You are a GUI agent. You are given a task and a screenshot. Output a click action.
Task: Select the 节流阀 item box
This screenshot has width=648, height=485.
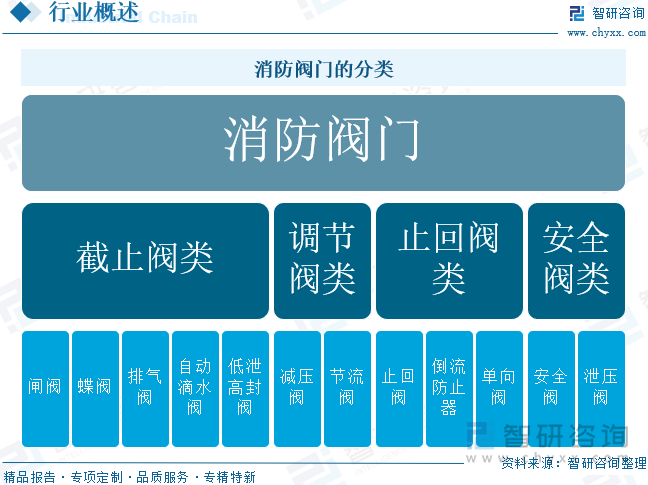point(348,389)
